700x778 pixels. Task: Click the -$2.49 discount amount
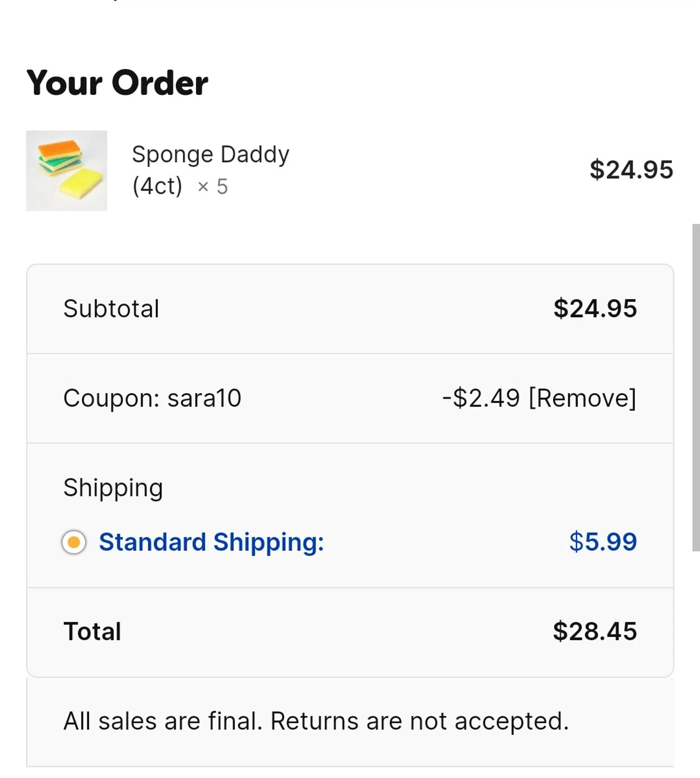481,398
